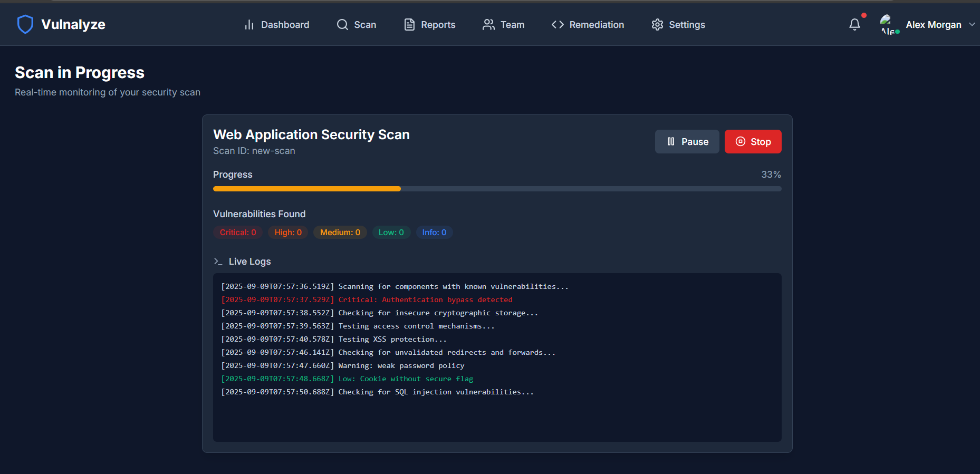Click the 'Testing XSS protection' log entry
980x474 pixels.
(334, 339)
